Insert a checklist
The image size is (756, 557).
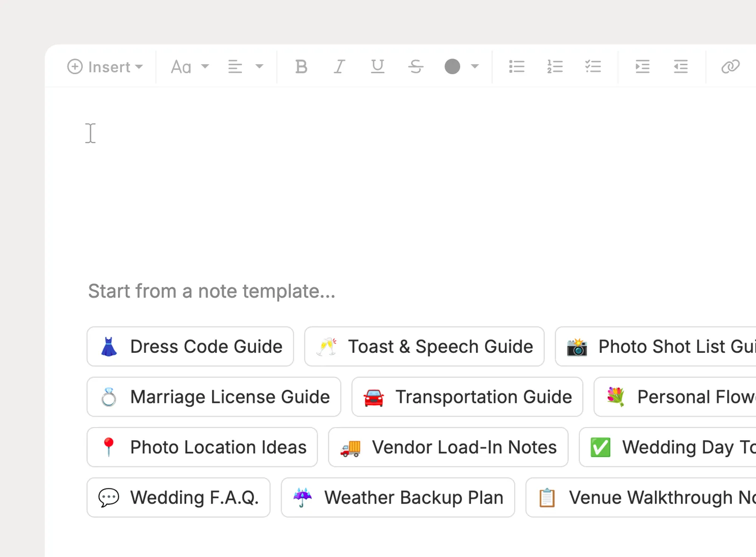(x=593, y=67)
